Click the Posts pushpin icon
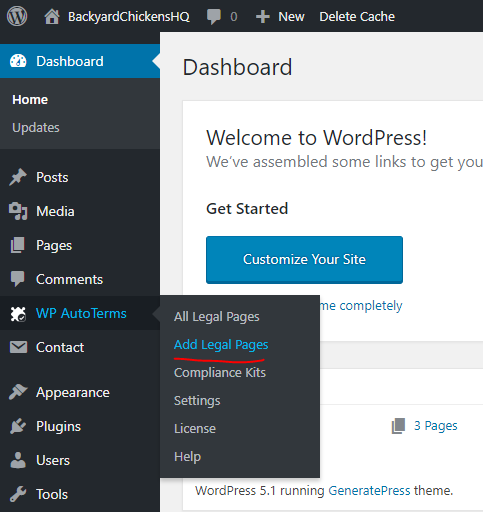 tap(18, 177)
